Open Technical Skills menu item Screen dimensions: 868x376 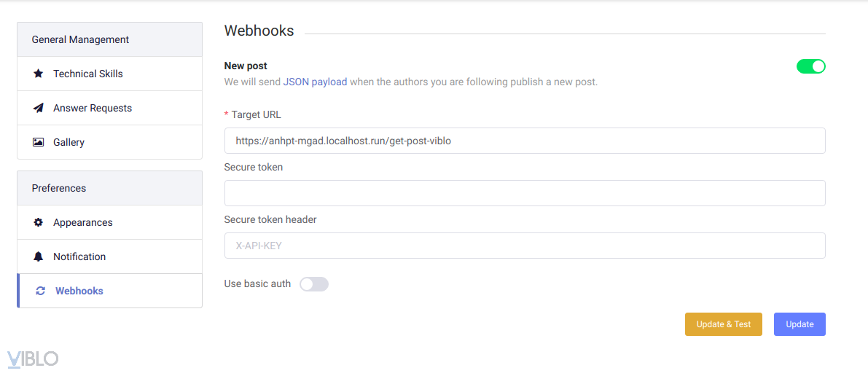pyautogui.click(x=88, y=74)
